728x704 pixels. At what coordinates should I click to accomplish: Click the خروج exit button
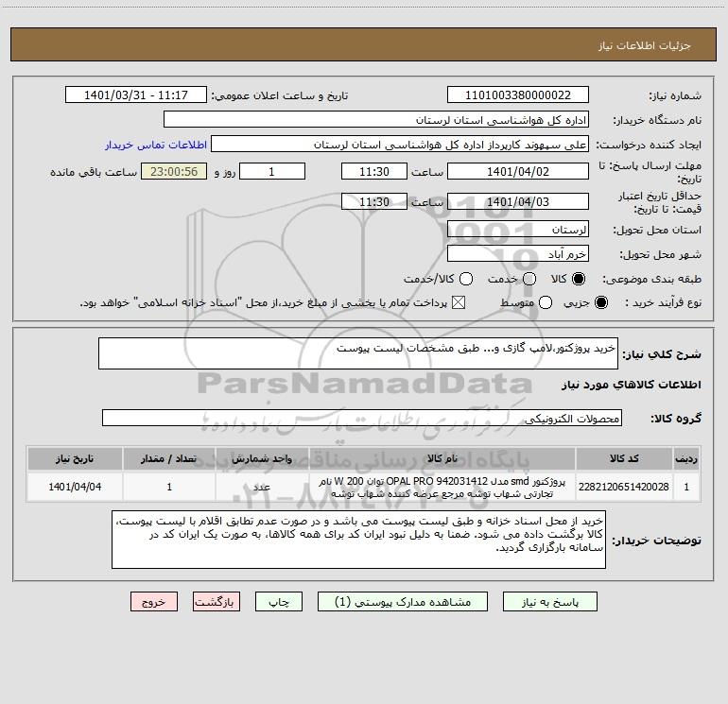(154, 602)
